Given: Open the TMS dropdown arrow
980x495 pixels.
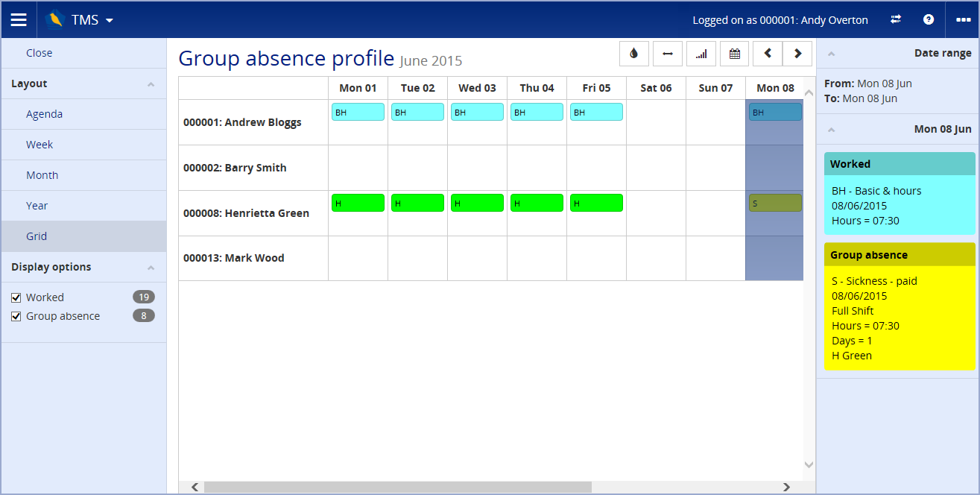Looking at the screenshot, I should coord(110,20).
